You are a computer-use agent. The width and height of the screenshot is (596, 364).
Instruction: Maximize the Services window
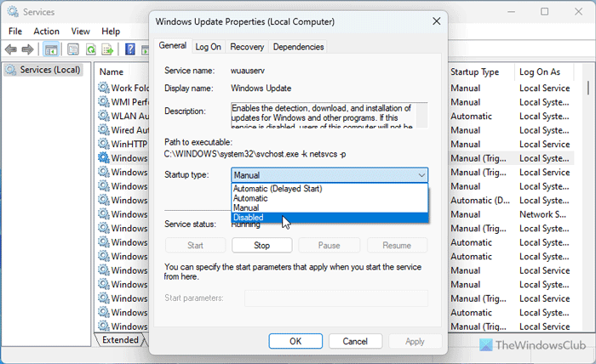coord(544,12)
